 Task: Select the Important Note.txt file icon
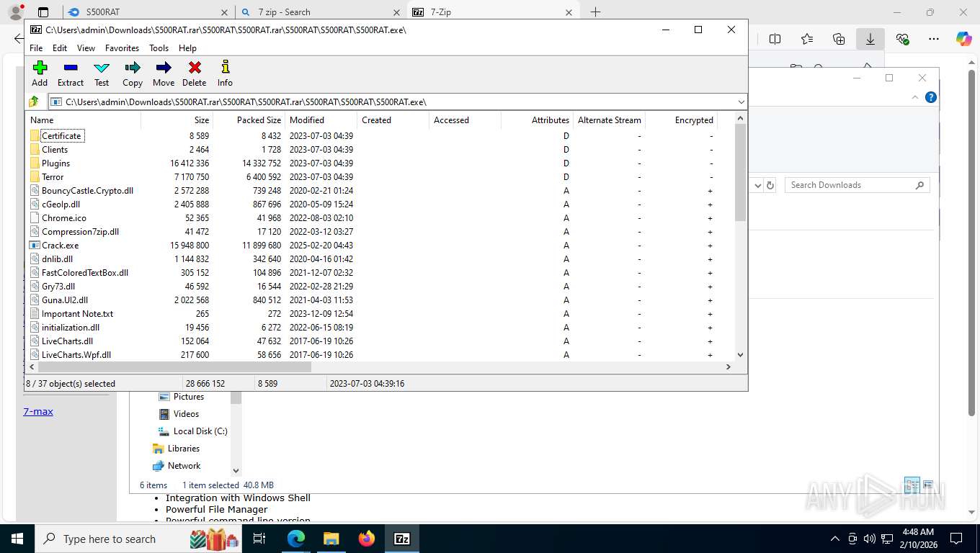(x=35, y=313)
